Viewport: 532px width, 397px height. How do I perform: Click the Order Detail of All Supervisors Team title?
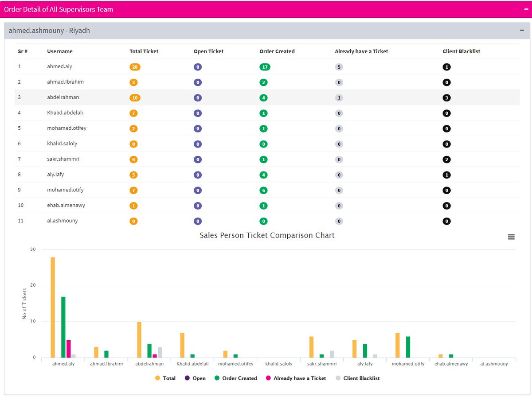(59, 9)
